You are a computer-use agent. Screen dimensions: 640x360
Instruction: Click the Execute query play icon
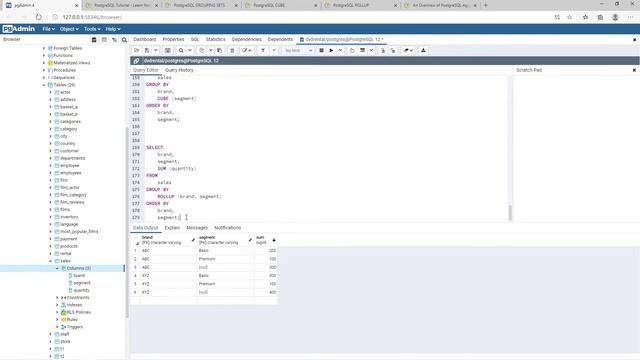click(x=331, y=50)
